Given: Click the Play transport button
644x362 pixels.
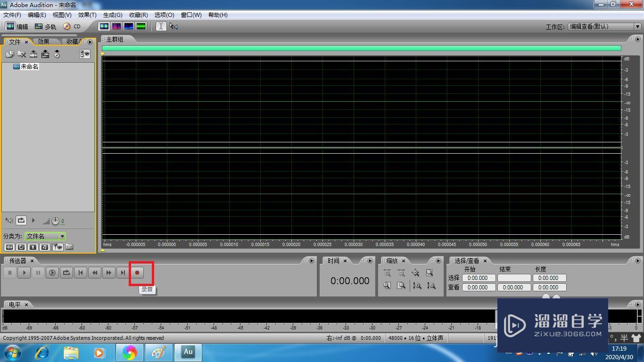Looking at the screenshot, I should coord(24,272).
